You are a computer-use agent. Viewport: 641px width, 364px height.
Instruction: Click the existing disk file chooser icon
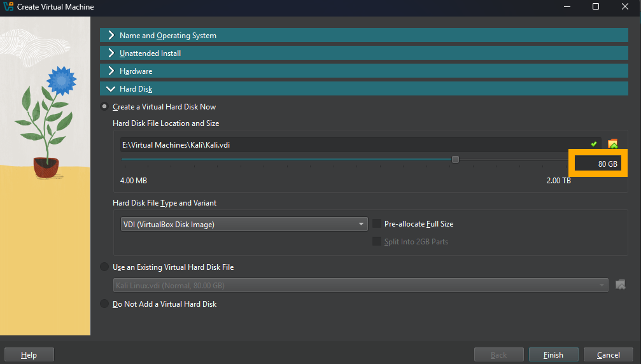[x=620, y=284]
